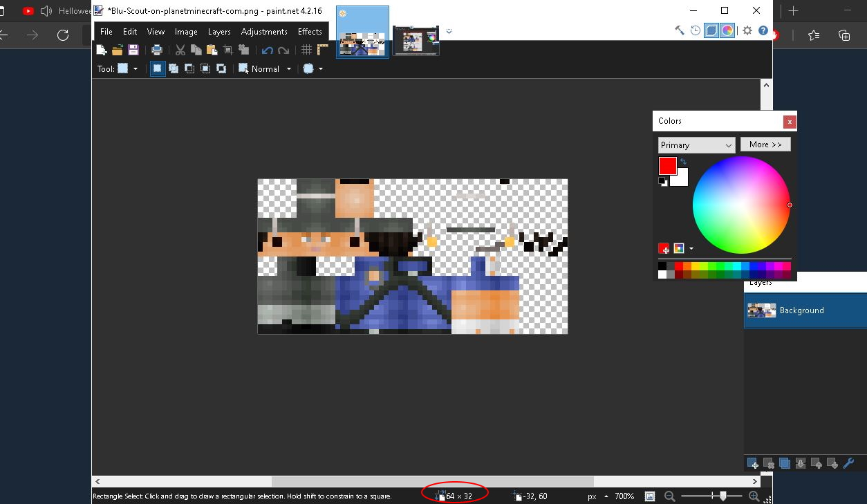Toggle the pixel grid icon
Screen dimensions: 867x504
tap(307, 50)
